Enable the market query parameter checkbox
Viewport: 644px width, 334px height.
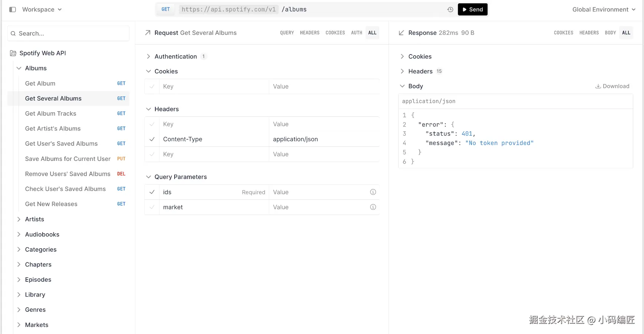click(152, 207)
